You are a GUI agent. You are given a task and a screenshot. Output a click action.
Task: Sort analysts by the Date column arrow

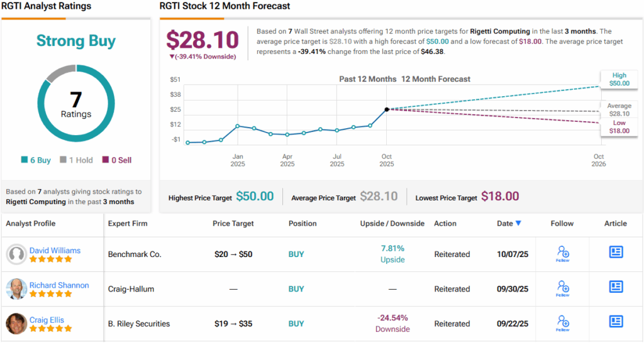(x=518, y=223)
